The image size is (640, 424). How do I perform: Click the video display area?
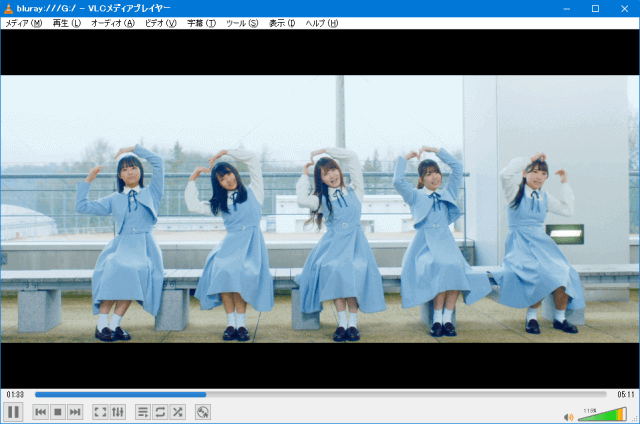pyautogui.click(x=320, y=209)
